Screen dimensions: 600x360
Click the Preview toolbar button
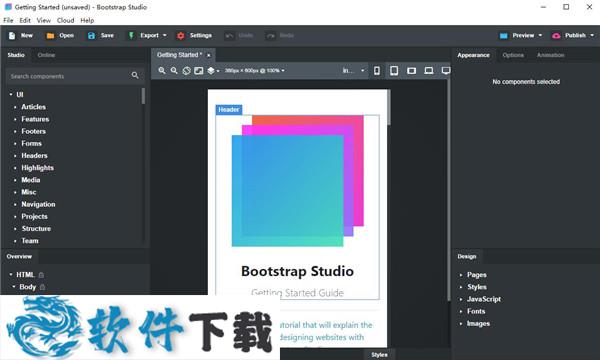click(521, 36)
